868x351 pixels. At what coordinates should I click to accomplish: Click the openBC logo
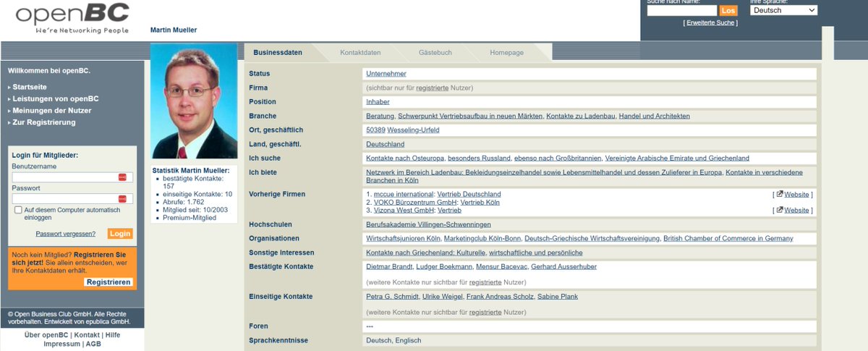coord(73,18)
